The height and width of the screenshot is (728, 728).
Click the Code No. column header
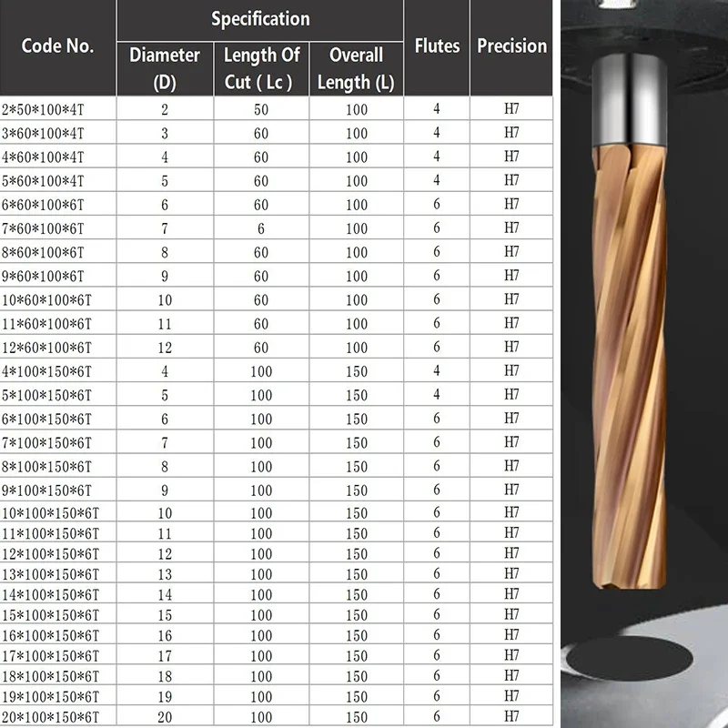click(x=57, y=47)
